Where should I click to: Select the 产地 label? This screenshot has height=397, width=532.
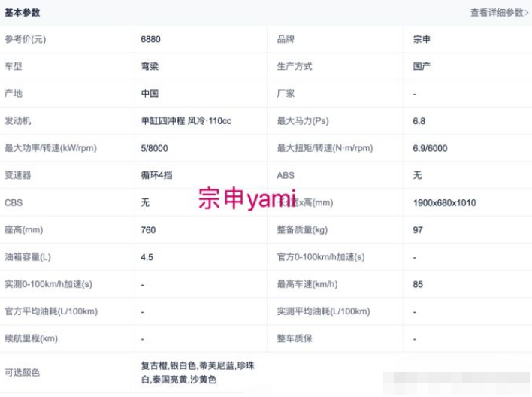[14, 94]
